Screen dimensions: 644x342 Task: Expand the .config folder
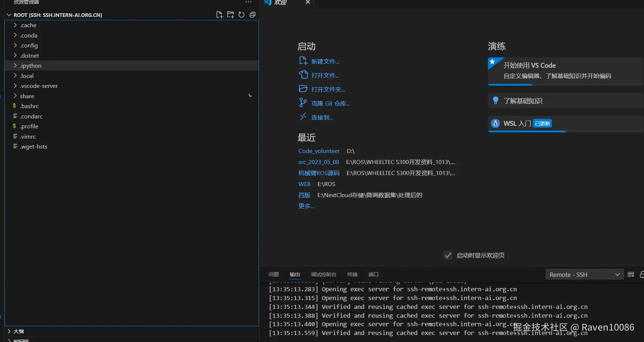(x=15, y=45)
